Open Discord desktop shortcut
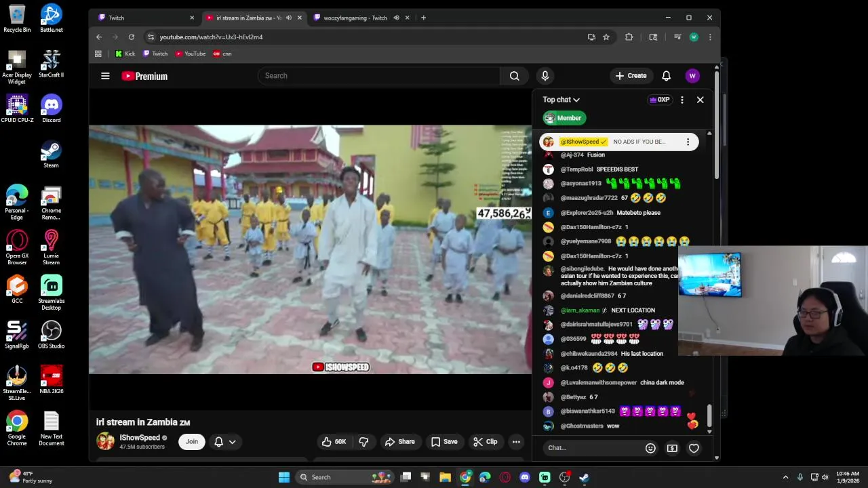This screenshot has width=868, height=488. click(52, 108)
